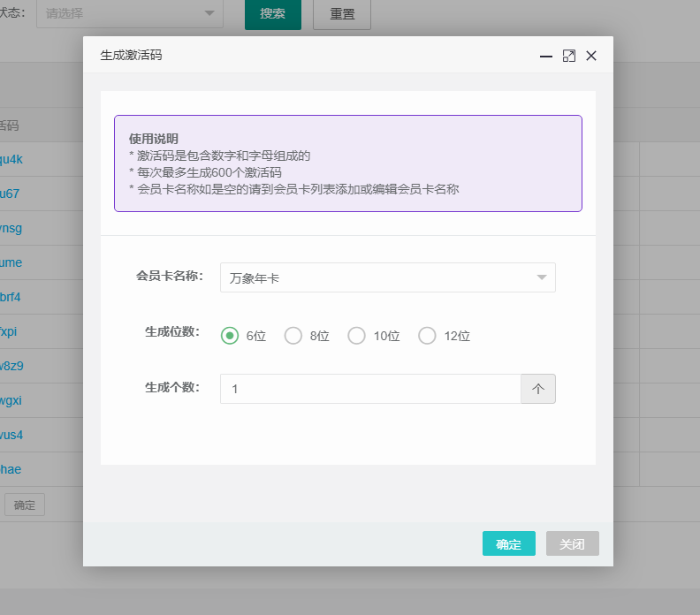The width and height of the screenshot is (700, 615).
Task: Close the 生成激活码 dialog with X
Action: tap(591, 56)
